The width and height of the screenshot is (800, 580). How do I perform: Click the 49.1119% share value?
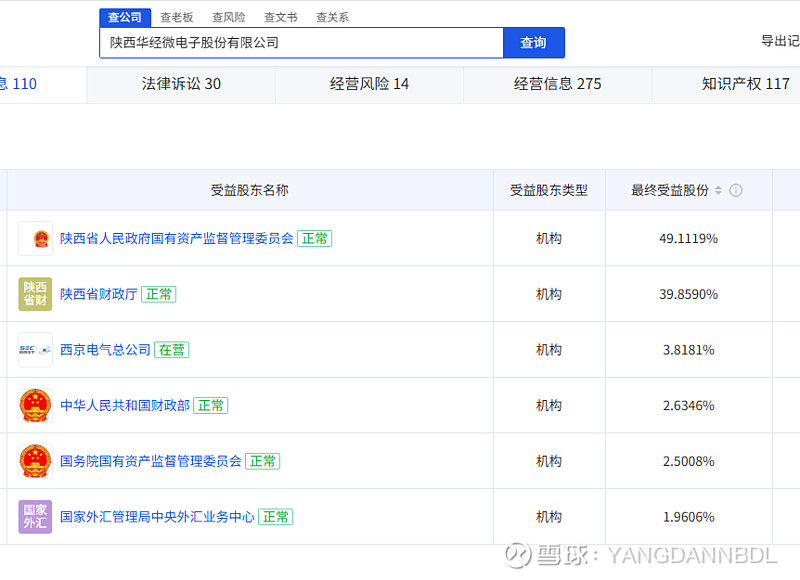(x=688, y=238)
